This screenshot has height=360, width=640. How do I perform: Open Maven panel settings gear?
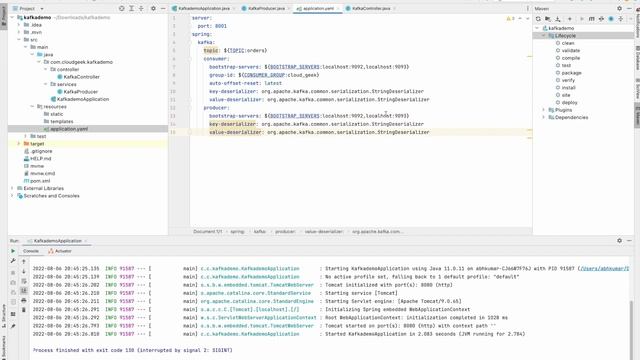coord(619,8)
